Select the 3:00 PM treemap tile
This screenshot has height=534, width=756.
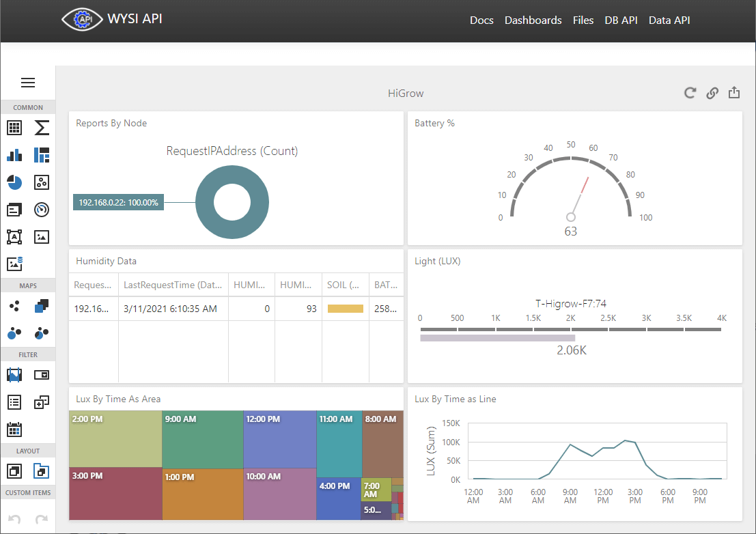pyautogui.click(x=115, y=494)
